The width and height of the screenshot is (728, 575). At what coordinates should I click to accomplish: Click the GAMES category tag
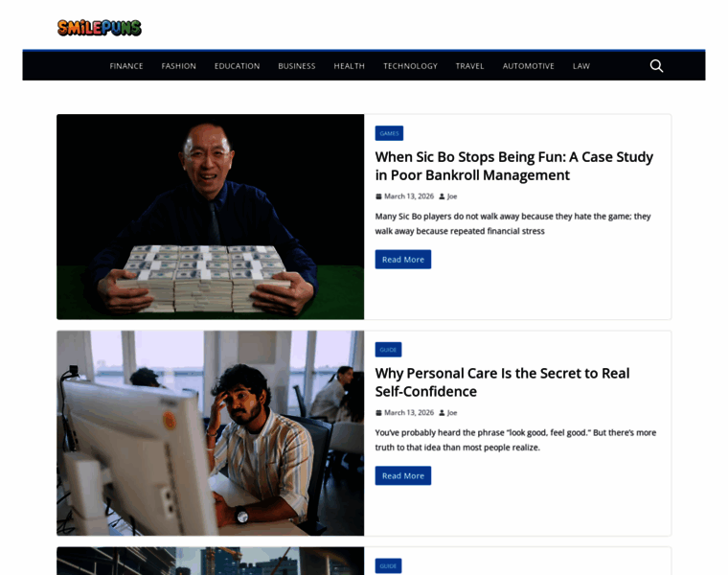point(389,133)
